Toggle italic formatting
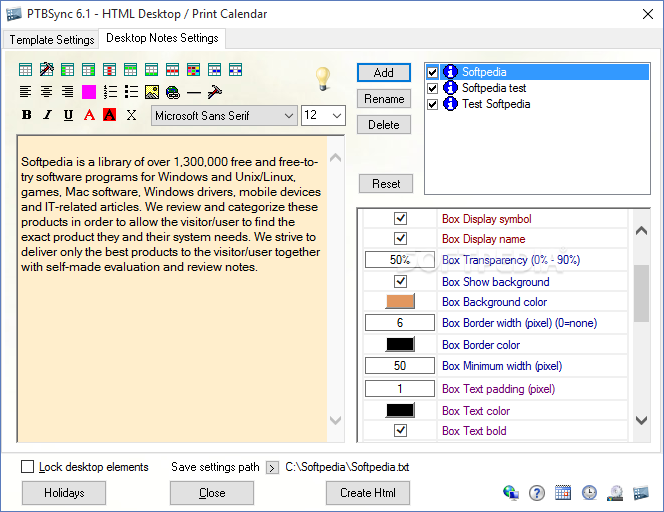Screen dimensions: 664x512 (x=47, y=115)
